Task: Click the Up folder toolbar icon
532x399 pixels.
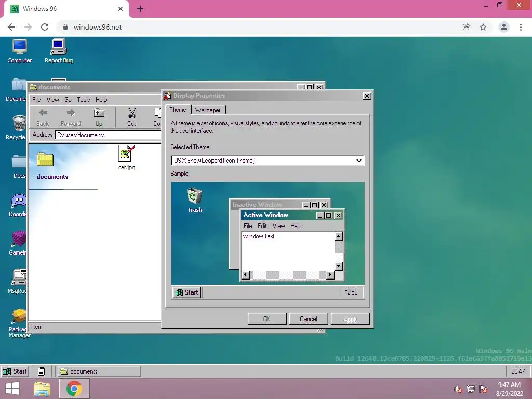Action: [99, 117]
